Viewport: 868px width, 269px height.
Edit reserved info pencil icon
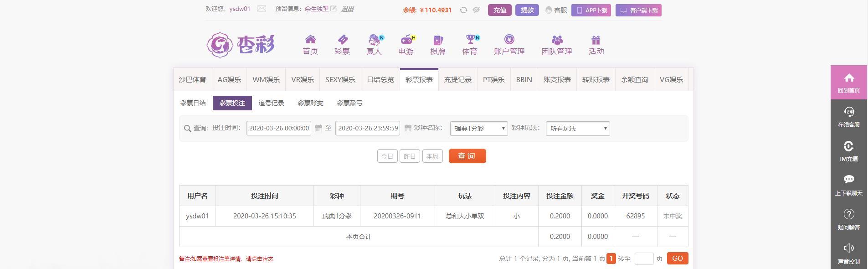pos(334,8)
